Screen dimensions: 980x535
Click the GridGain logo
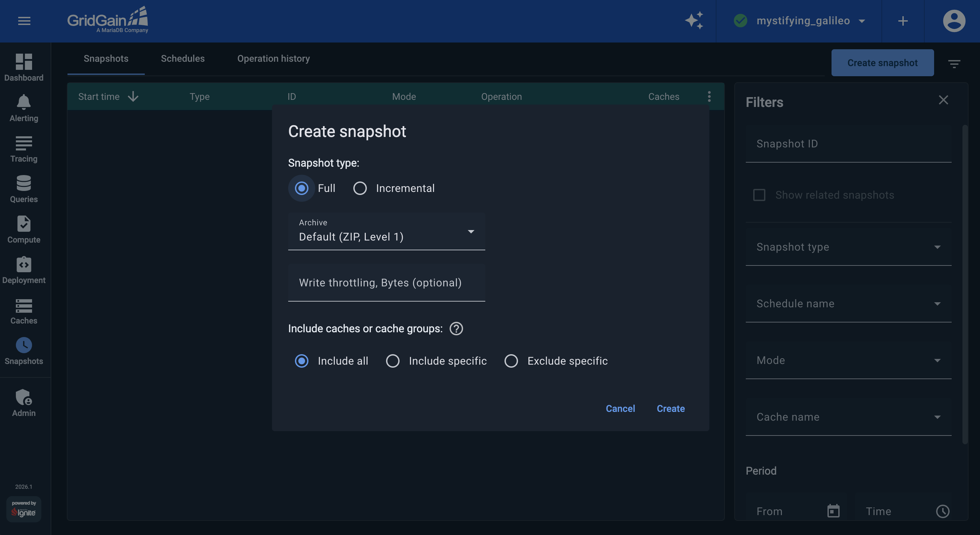(x=108, y=20)
